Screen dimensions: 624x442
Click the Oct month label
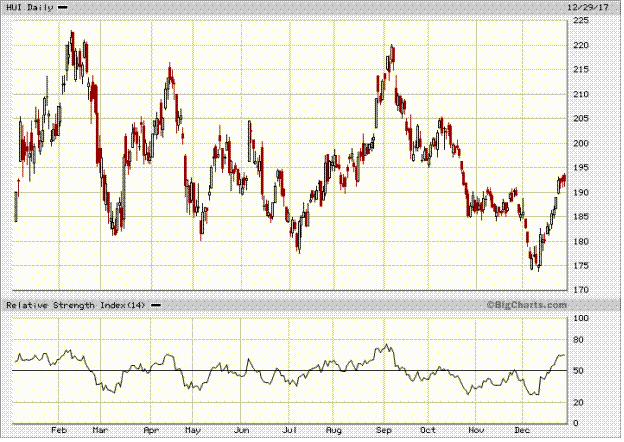point(428,430)
